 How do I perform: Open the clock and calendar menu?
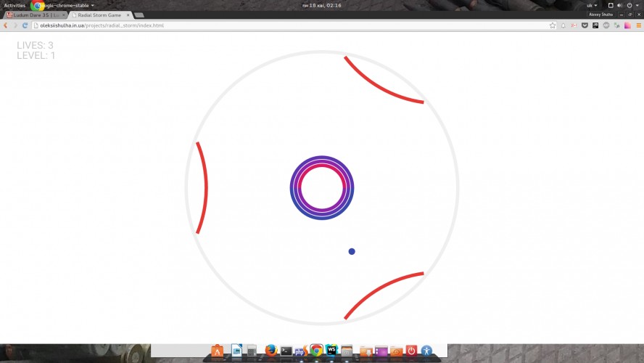point(321,5)
